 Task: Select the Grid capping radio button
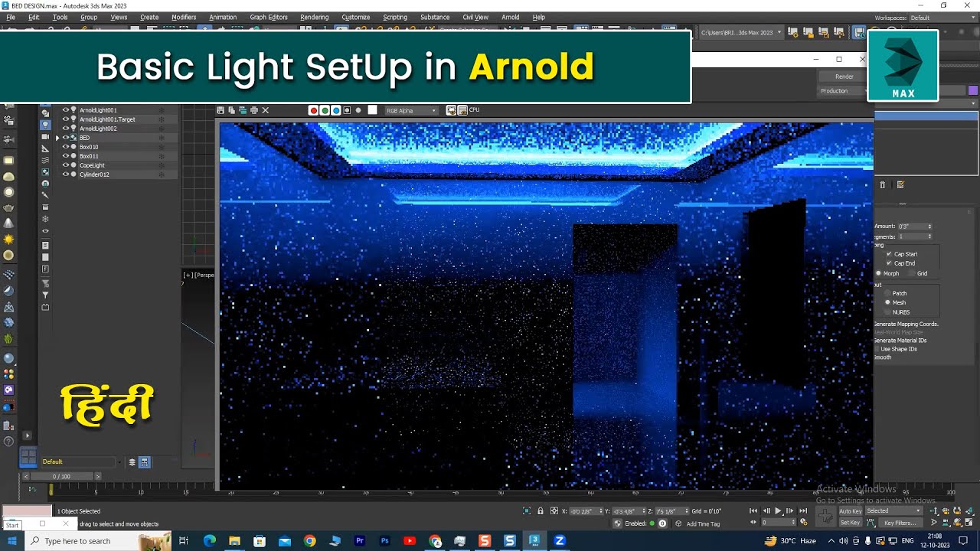point(912,273)
